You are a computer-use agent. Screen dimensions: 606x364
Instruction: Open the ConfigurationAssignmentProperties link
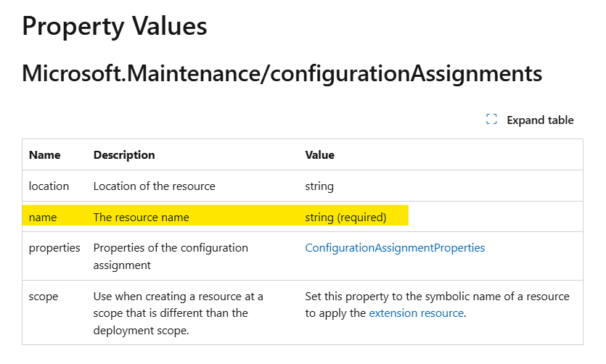395,247
